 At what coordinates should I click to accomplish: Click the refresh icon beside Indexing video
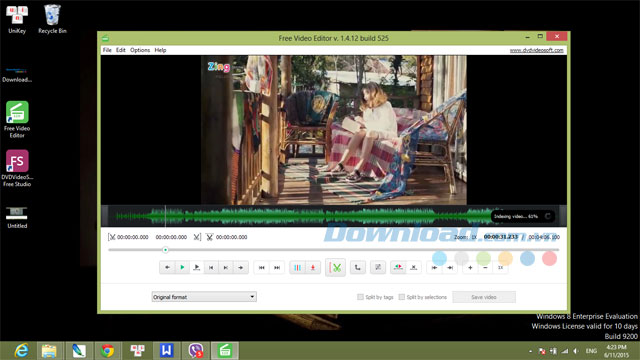(x=548, y=216)
